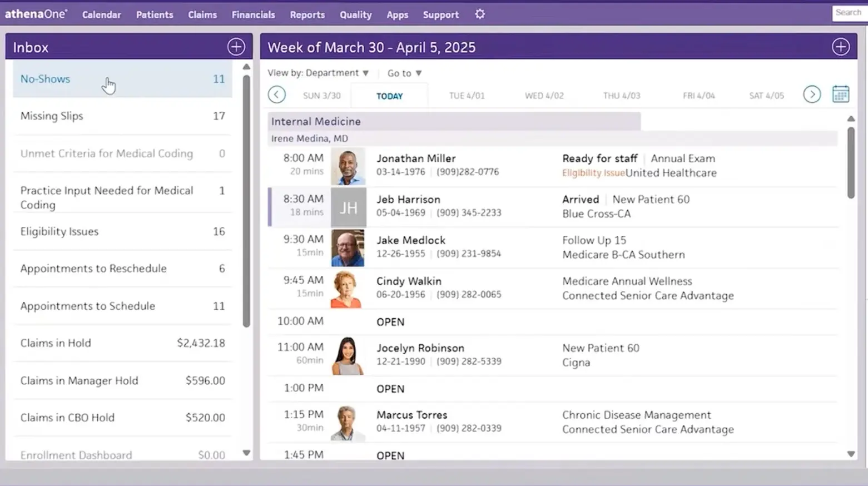Viewport: 868px width, 486px height.
Task: Click the settings gear icon in top menu
Action: point(480,14)
